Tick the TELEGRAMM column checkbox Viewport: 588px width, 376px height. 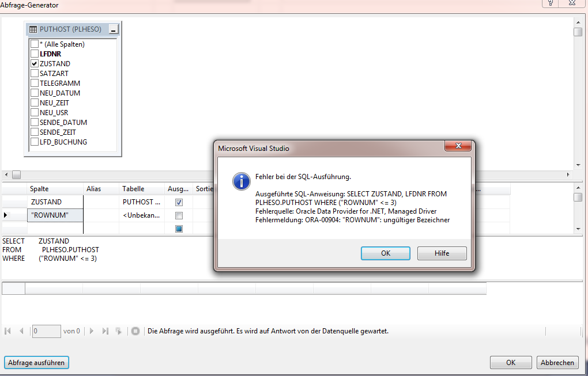point(35,83)
